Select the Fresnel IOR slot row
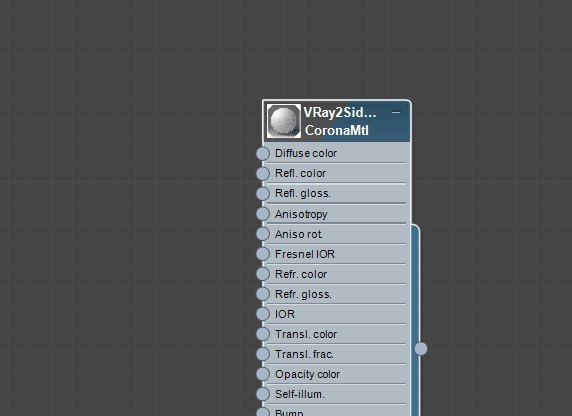The width and height of the screenshot is (572, 416). (x=337, y=254)
